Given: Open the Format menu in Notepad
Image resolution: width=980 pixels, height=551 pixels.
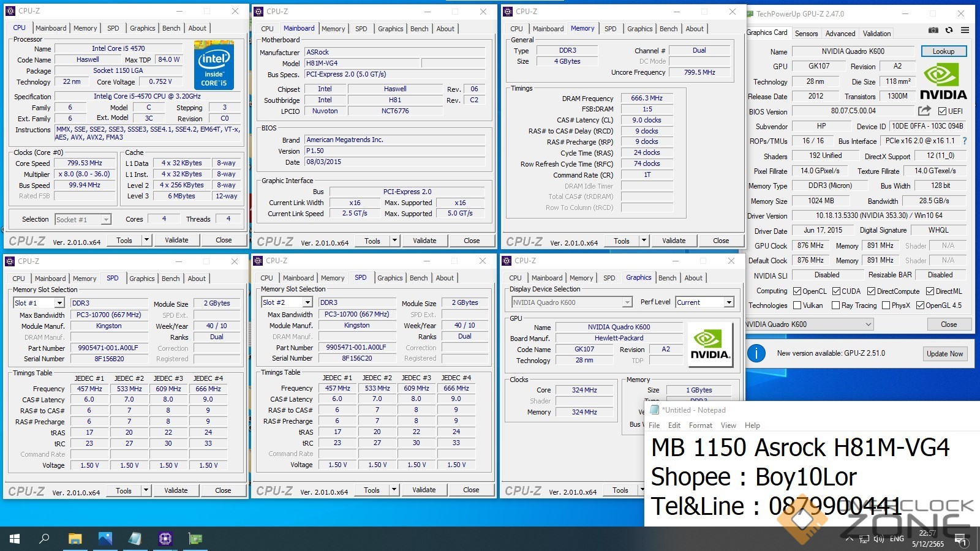Looking at the screenshot, I should (700, 425).
